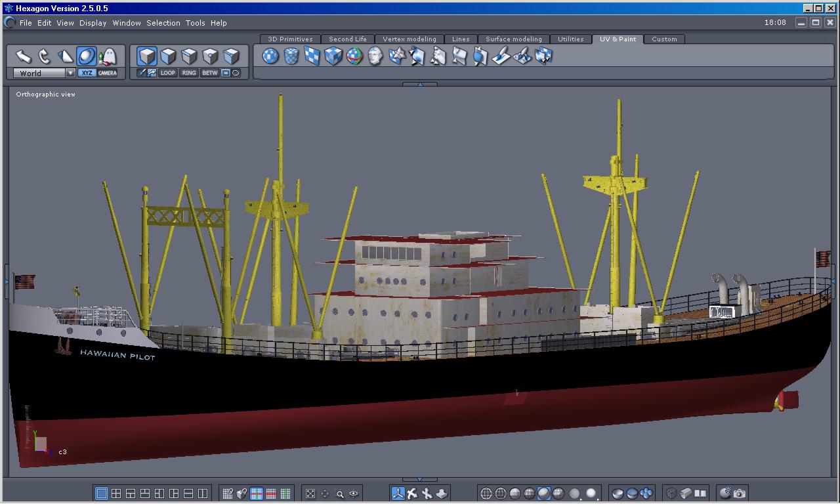Enable lasso selection mode
The image size is (840, 504).
click(236, 73)
